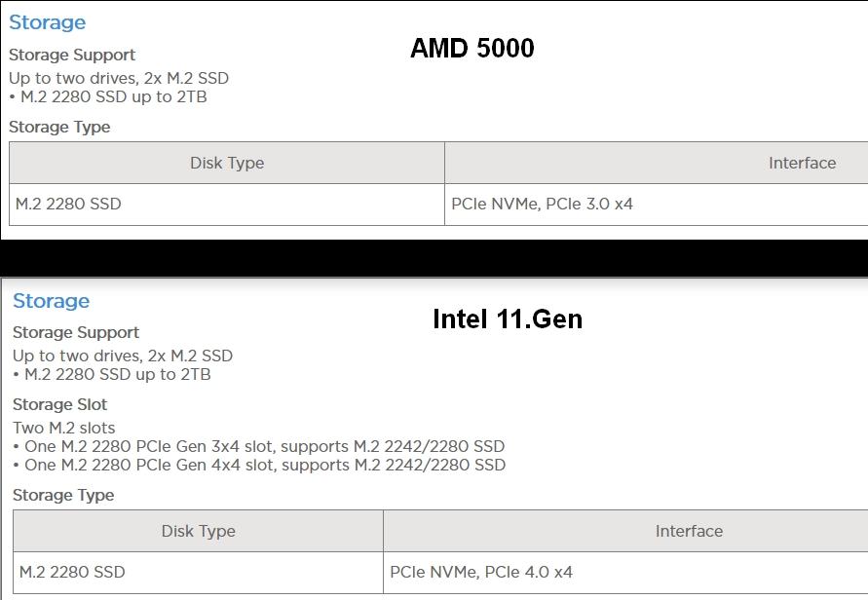The width and height of the screenshot is (868, 600).
Task: Click Storage Type subheading in the Intel section
Action: (63, 495)
